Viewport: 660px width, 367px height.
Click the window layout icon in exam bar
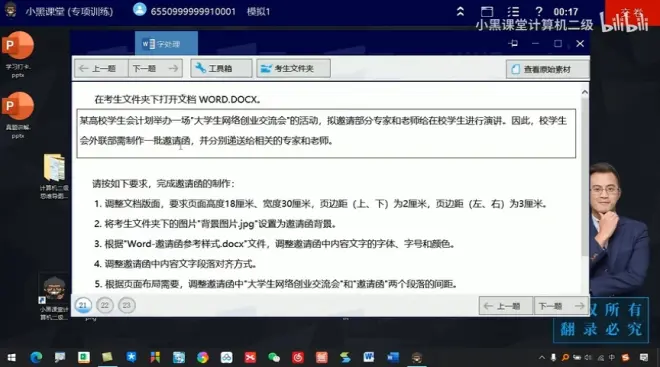[487, 11]
